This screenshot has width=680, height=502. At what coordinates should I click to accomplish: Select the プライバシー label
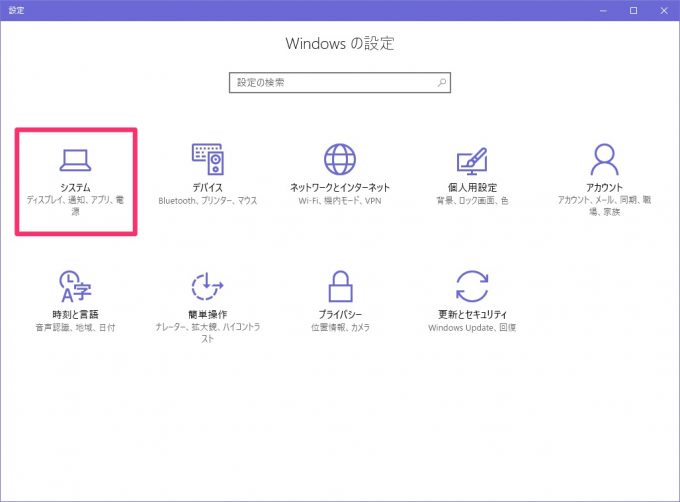[340, 314]
